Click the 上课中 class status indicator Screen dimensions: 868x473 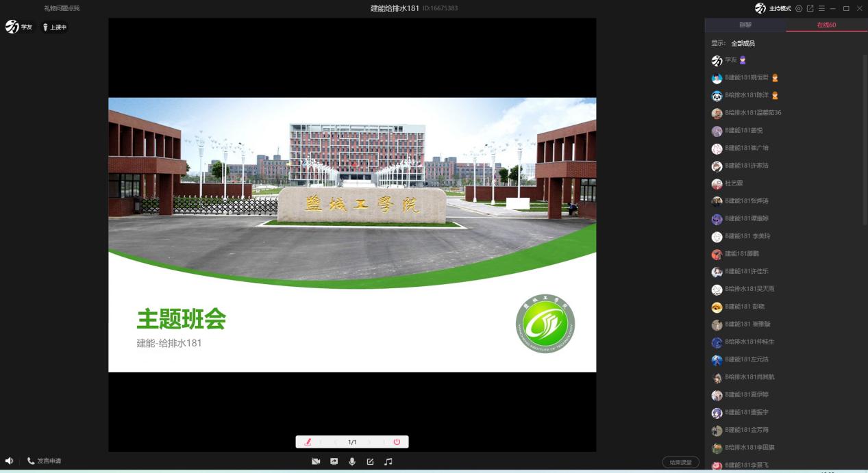[x=55, y=27]
